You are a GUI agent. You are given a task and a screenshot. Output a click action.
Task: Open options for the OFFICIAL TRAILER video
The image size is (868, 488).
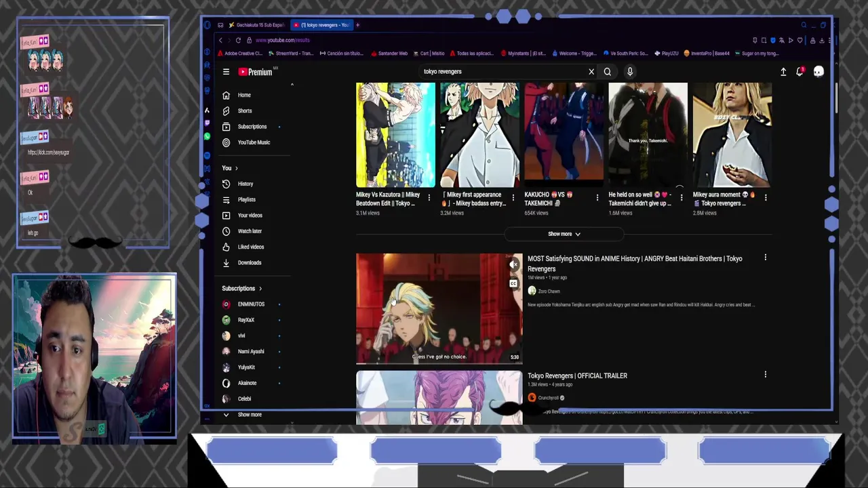(766, 374)
